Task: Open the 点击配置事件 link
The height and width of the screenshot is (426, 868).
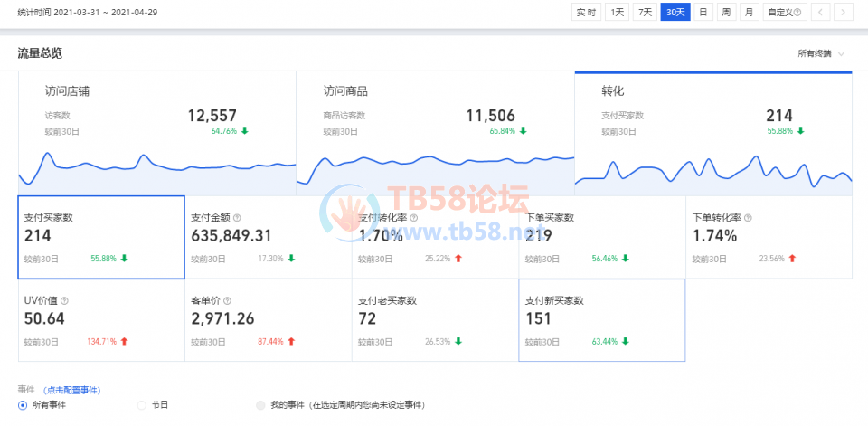Action: click(71, 390)
